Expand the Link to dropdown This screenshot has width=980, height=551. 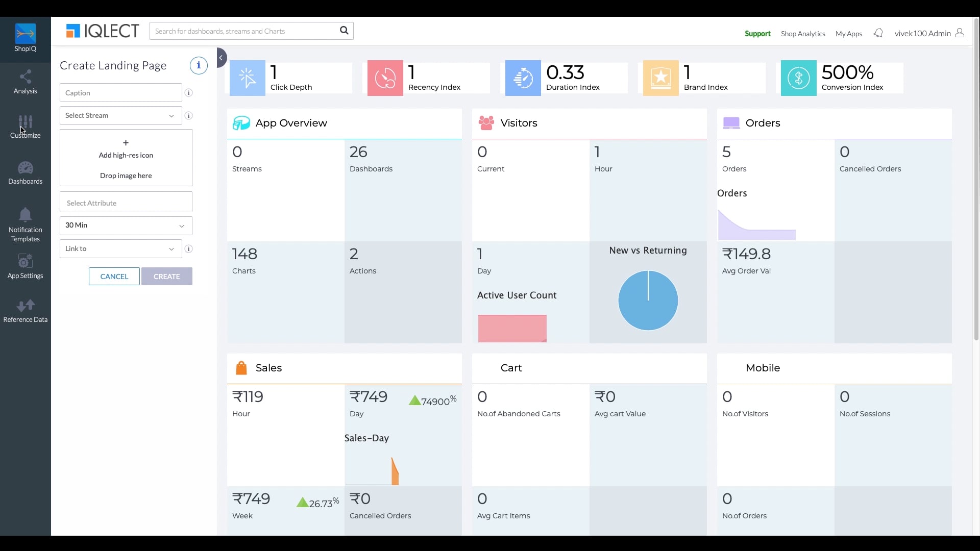coord(121,249)
